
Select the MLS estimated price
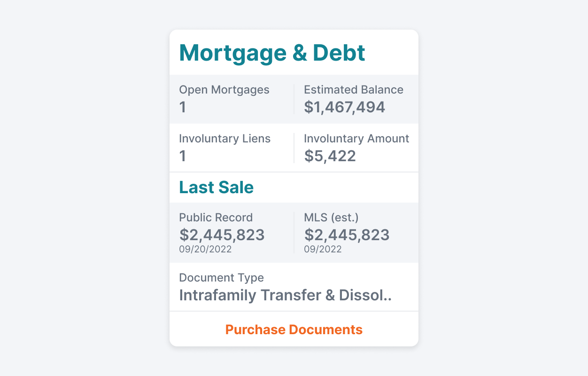(x=347, y=235)
